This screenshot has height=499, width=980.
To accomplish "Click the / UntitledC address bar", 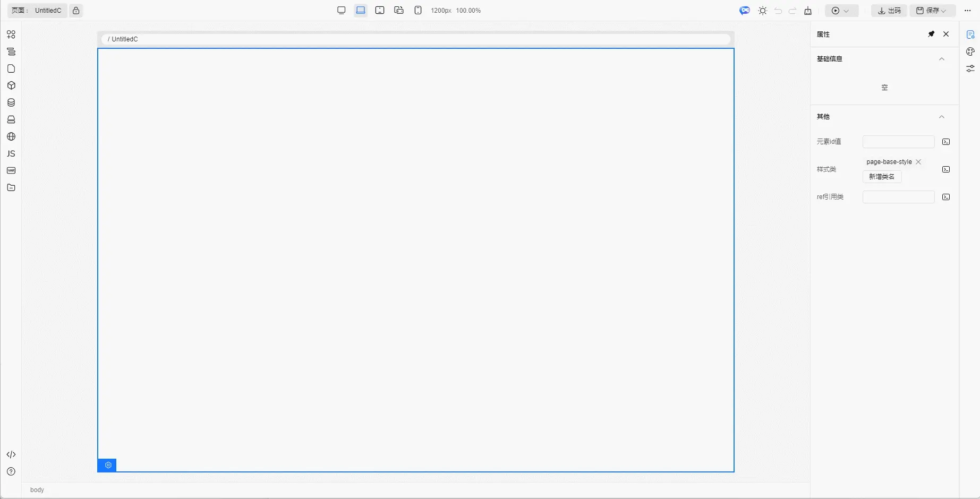I will [416, 39].
